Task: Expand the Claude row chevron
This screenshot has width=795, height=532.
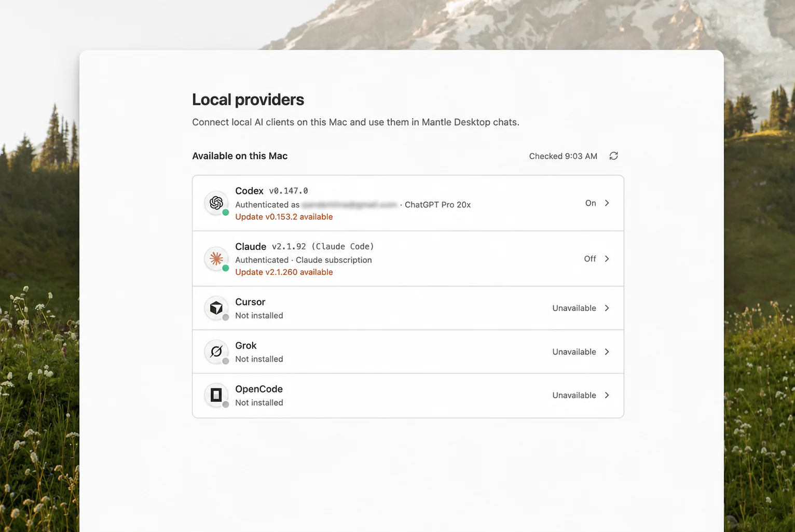Action: pos(607,259)
